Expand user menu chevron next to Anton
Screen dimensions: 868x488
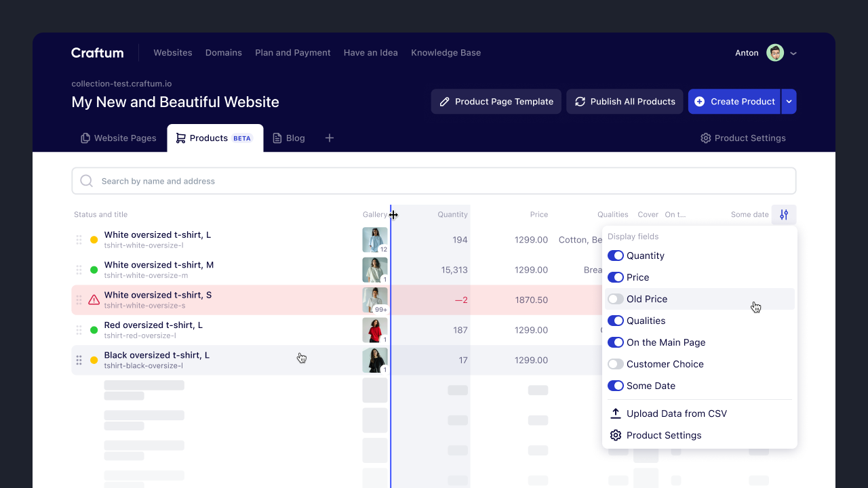793,54
